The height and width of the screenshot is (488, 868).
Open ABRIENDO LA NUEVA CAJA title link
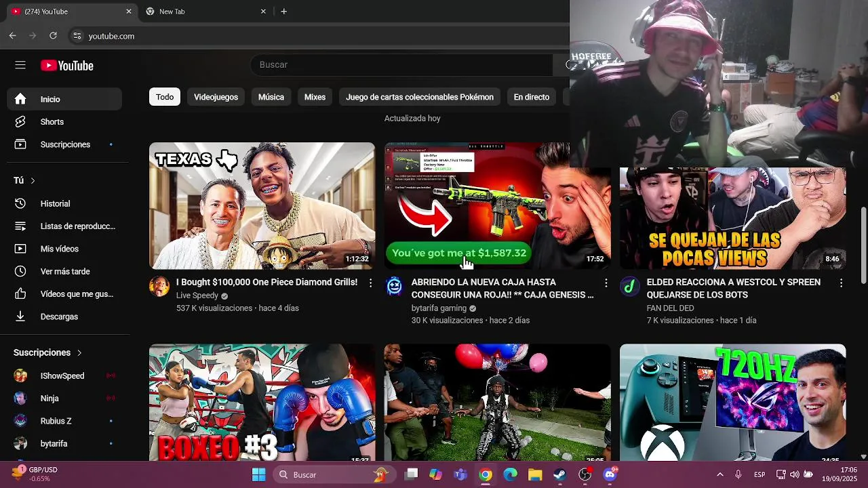coord(502,288)
